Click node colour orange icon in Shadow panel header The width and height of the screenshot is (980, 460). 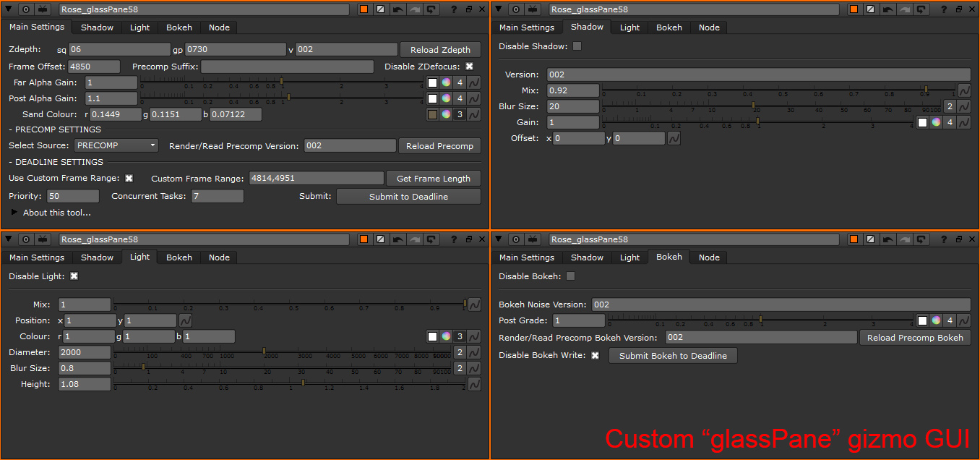point(854,9)
